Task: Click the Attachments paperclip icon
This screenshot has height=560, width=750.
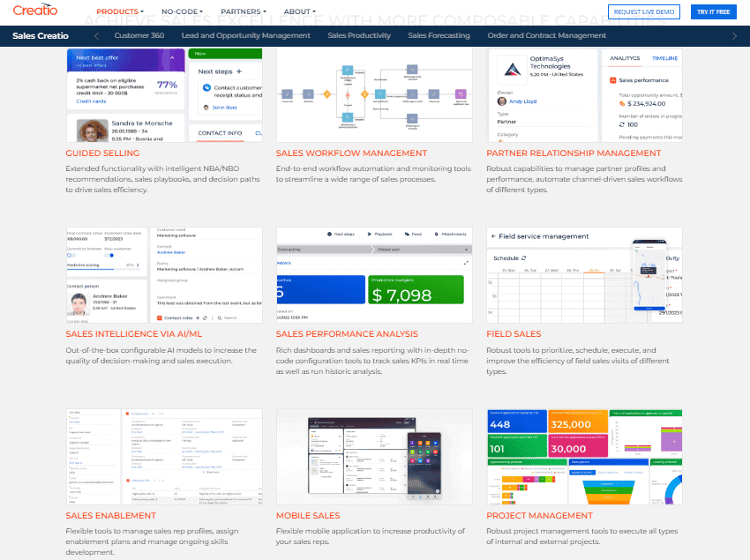Action: pyautogui.click(x=436, y=234)
